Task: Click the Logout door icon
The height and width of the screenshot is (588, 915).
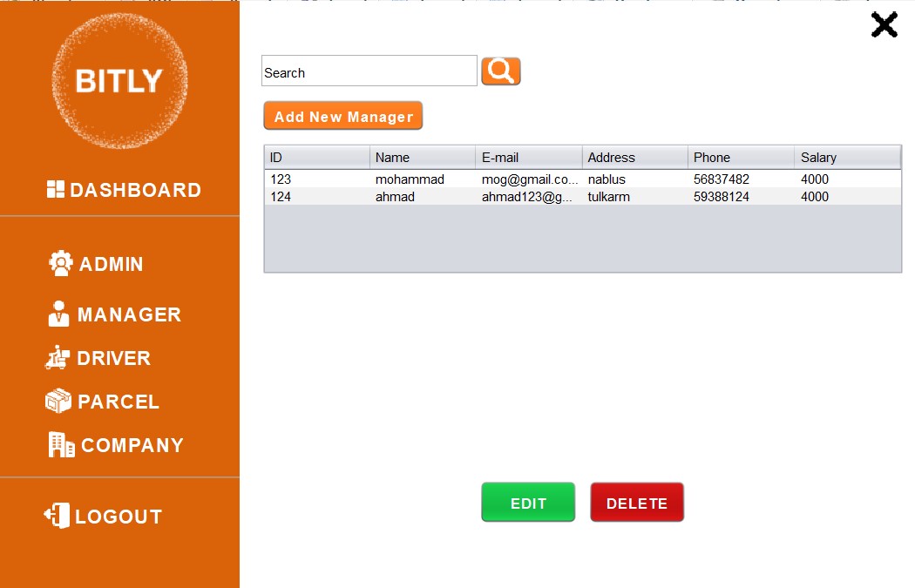Action: (x=57, y=516)
